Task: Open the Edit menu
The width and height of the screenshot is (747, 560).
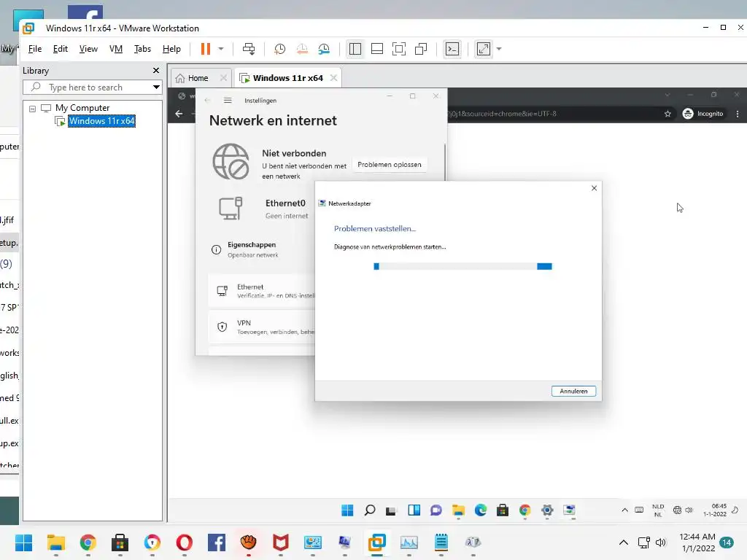Action: [60, 49]
